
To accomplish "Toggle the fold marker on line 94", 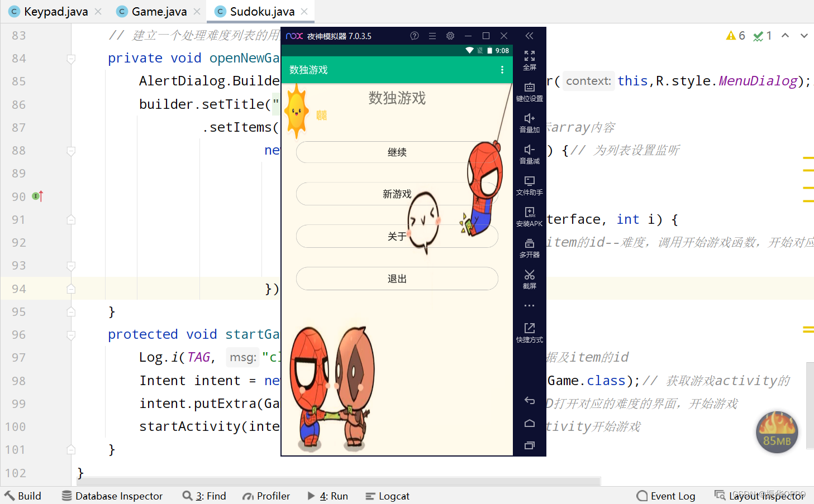I will click(71, 289).
